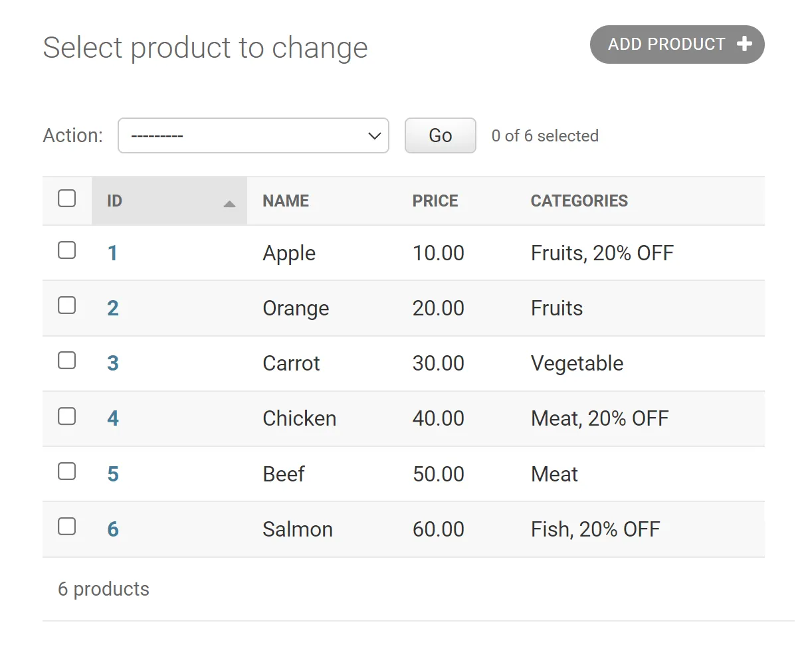
Task: Open product ID 2 link
Action: coord(113,308)
